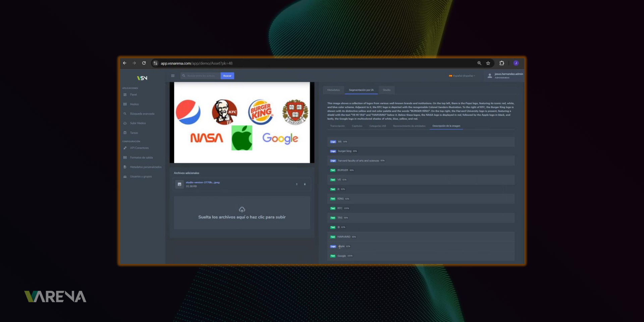This screenshot has height=322, width=644.
Task: Select the TAS text detection row
Action: click(421, 218)
